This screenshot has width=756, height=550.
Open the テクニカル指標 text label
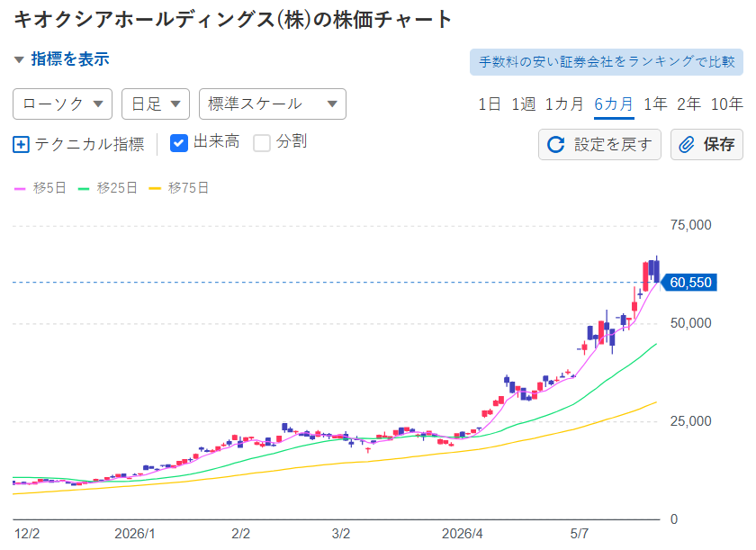(x=89, y=144)
